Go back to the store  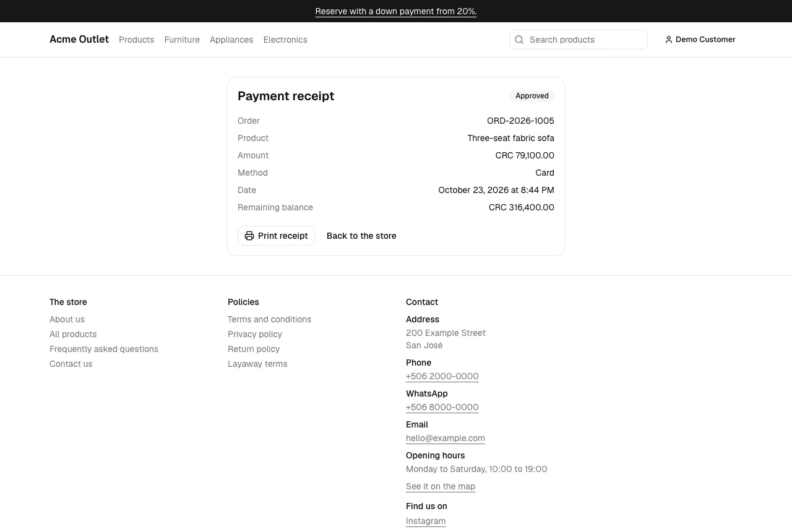361,236
